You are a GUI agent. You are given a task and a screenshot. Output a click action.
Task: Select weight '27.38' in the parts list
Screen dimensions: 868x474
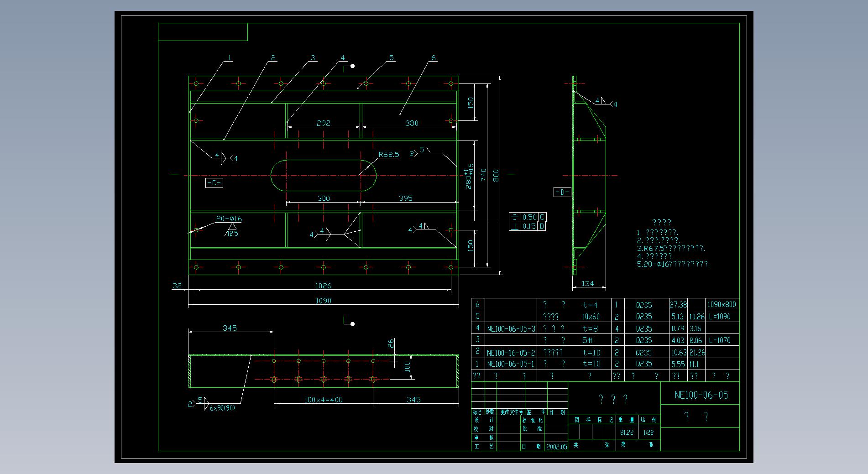pos(678,305)
